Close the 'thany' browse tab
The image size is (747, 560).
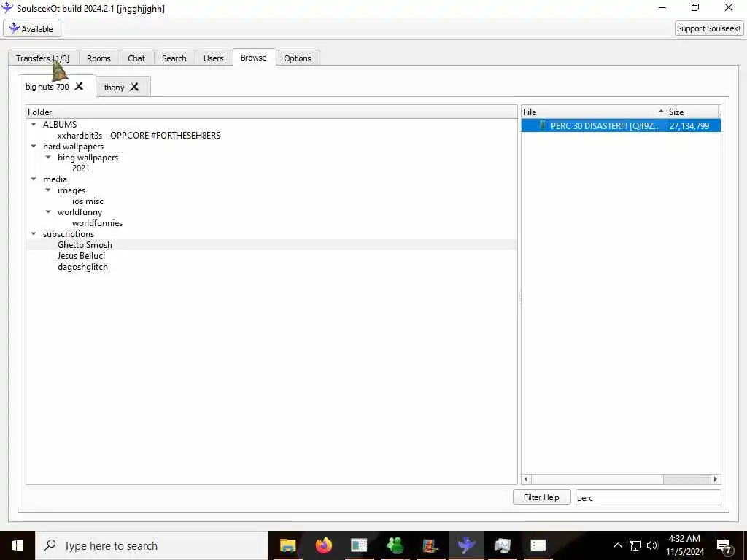pos(134,87)
